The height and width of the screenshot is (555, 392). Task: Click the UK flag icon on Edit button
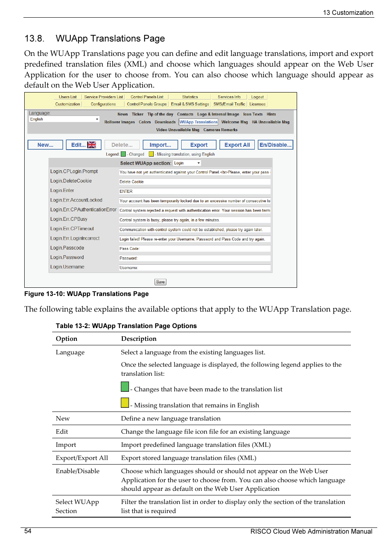tap(92, 145)
